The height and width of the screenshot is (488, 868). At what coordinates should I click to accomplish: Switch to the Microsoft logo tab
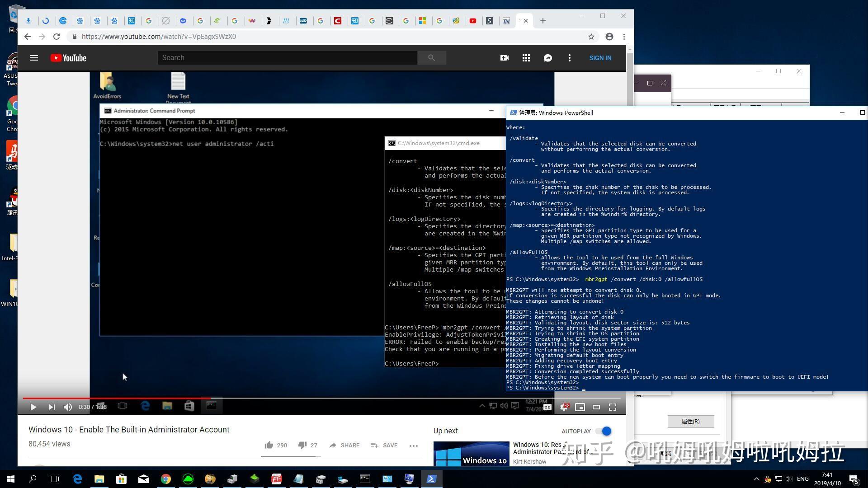(422, 21)
